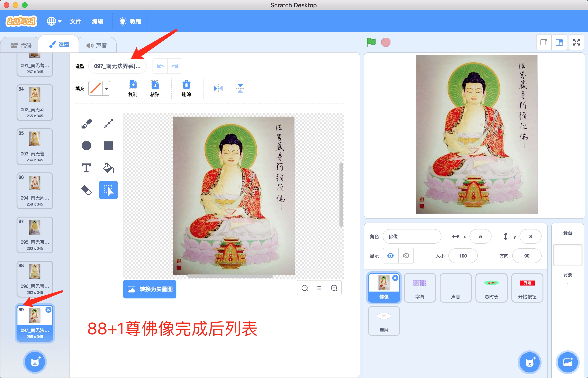This screenshot has width=588, height=378.
Task: Activate the Select marquee tool
Action: coord(108,190)
